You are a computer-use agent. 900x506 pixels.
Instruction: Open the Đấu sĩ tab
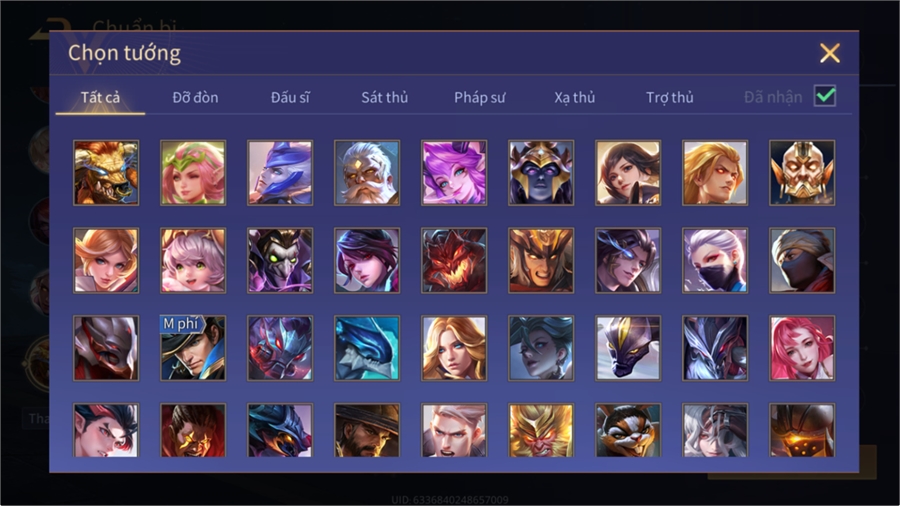pyautogui.click(x=290, y=98)
